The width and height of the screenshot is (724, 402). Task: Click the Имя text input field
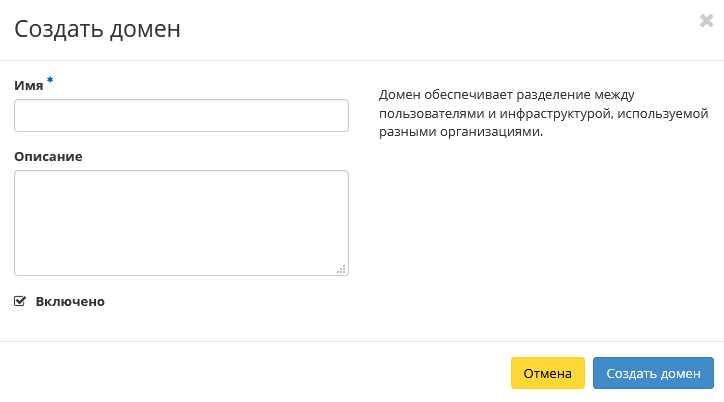click(x=181, y=116)
